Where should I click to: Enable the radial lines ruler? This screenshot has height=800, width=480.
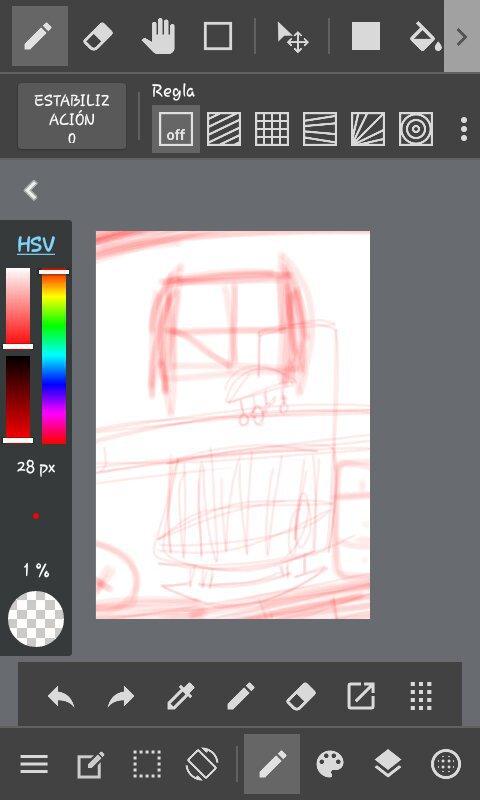(368, 129)
